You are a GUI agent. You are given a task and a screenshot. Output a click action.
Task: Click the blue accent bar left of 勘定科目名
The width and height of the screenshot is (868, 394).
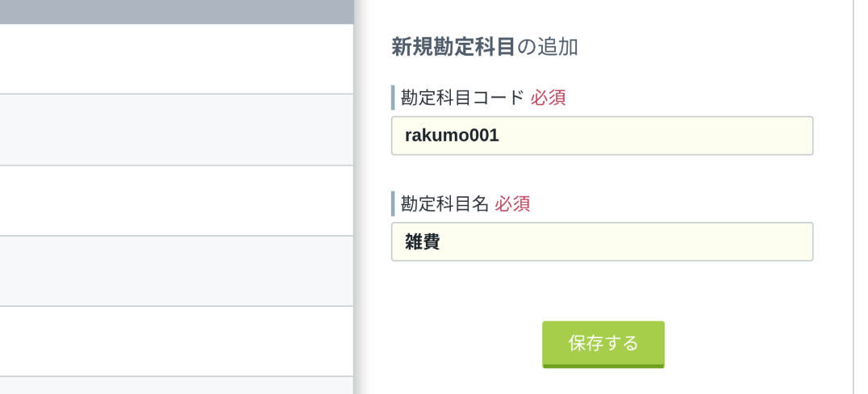[393, 203]
